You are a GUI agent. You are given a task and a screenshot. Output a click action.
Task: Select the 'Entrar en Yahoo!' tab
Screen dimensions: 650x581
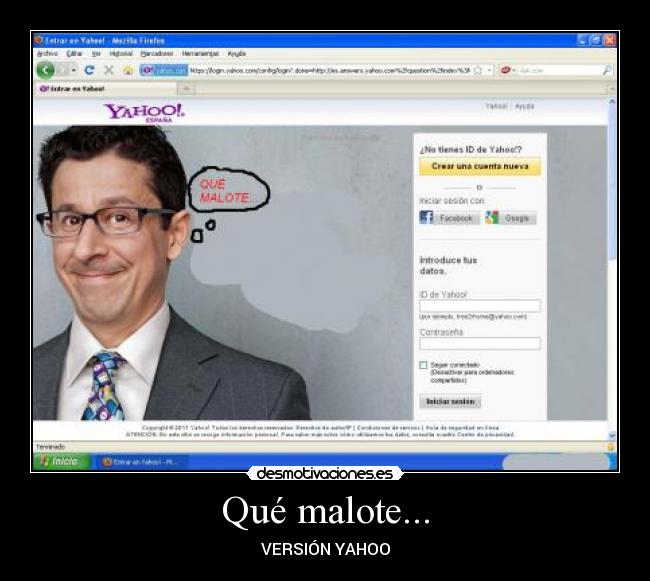coord(106,89)
